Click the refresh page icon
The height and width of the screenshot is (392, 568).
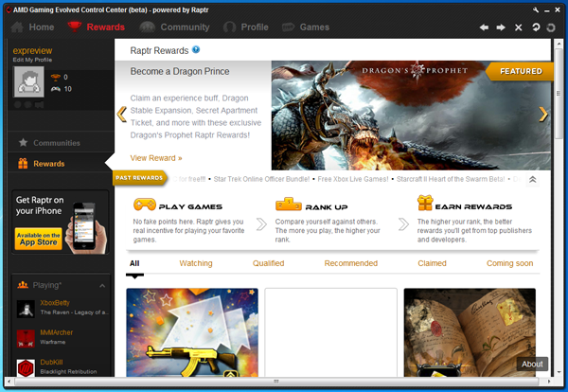pos(536,27)
